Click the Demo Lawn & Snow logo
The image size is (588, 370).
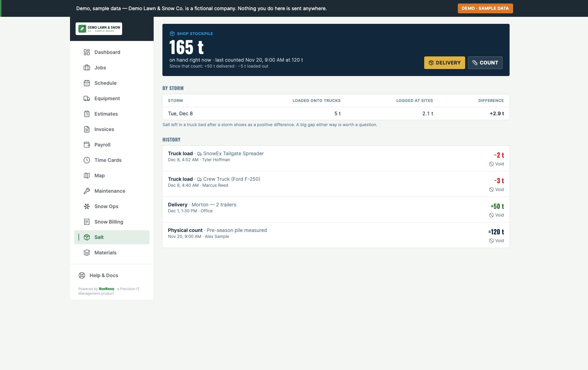tap(99, 29)
